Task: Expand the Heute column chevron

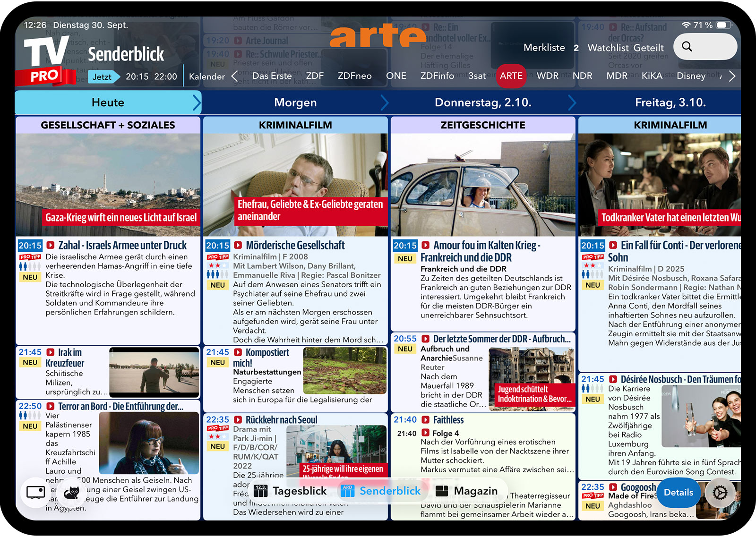Action: pos(197,102)
